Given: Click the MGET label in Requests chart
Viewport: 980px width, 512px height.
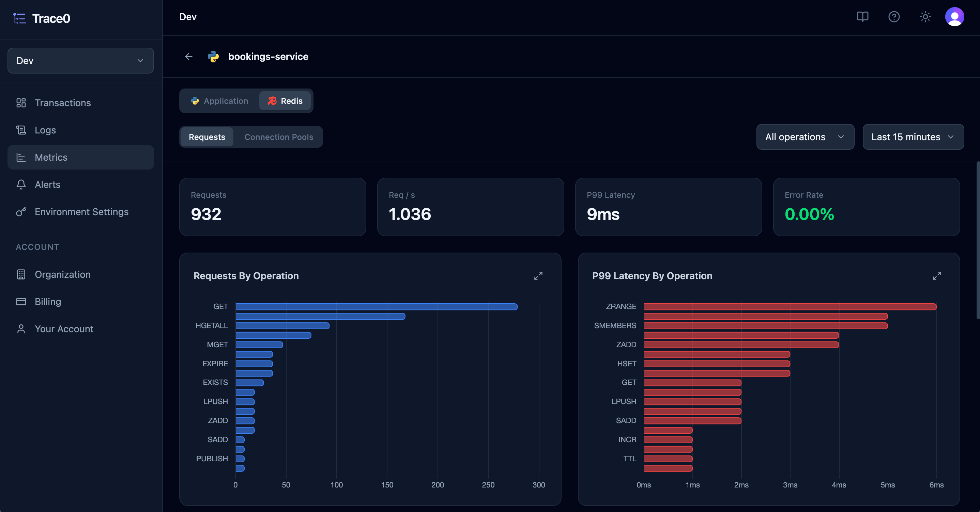Looking at the screenshot, I should point(217,345).
